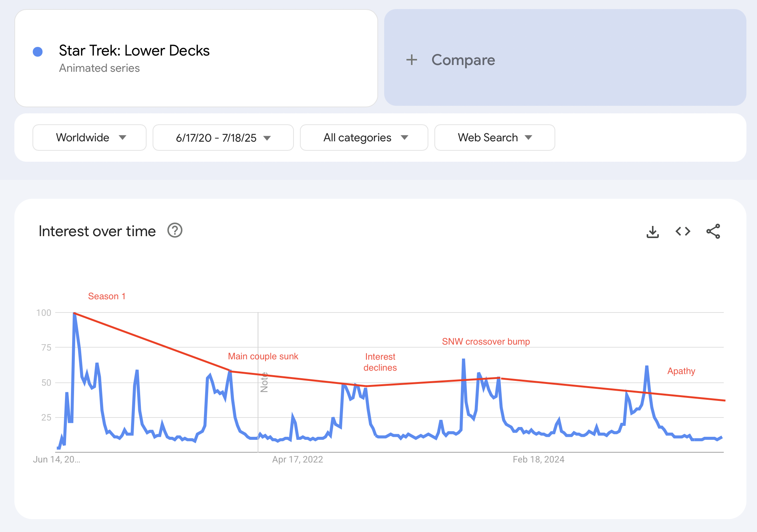The height and width of the screenshot is (532, 757).
Task: Open the 6/17/20 - 7/18/25 date range dropdown
Action: pos(223,138)
